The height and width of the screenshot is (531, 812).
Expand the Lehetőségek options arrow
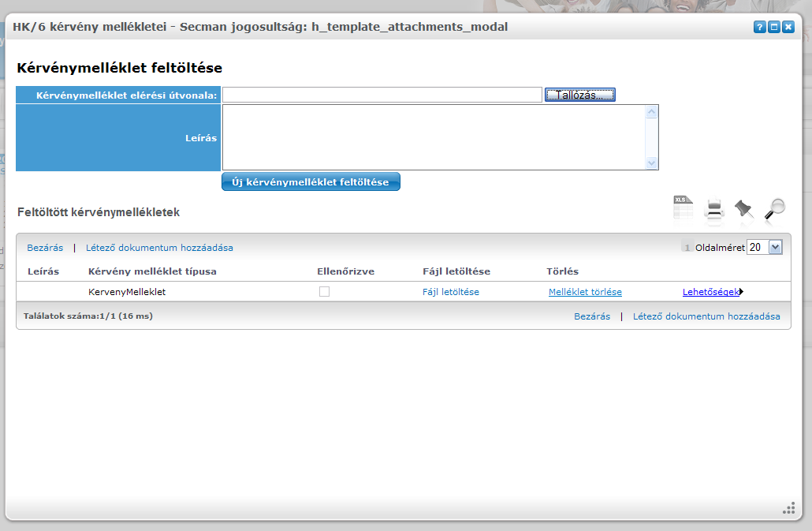pyautogui.click(x=742, y=292)
